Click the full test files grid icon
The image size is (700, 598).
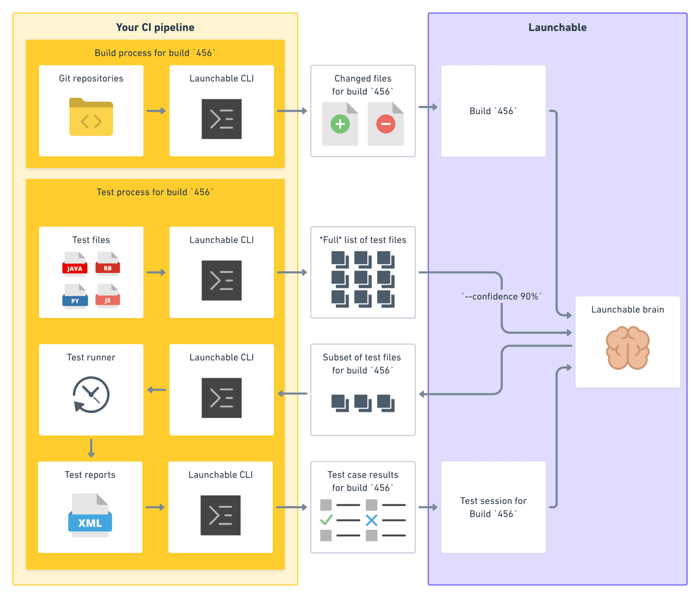tap(363, 279)
